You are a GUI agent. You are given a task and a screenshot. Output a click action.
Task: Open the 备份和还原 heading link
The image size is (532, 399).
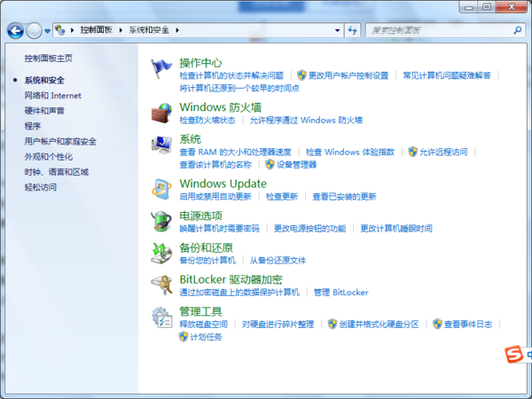[x=206, y=247]
